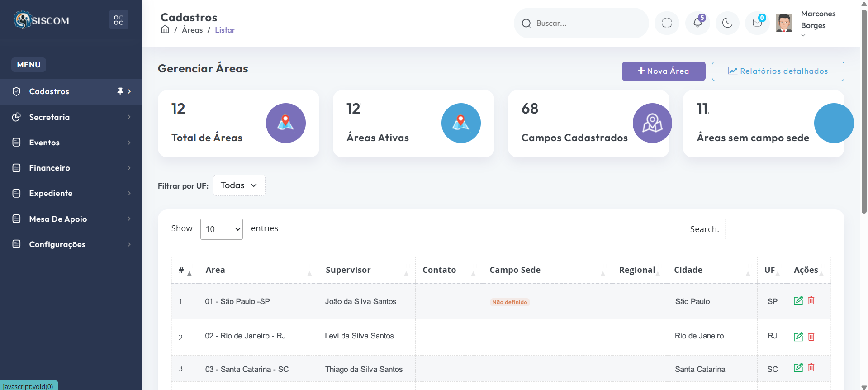Unpin the Cadastros menu pin

[120, 91]
